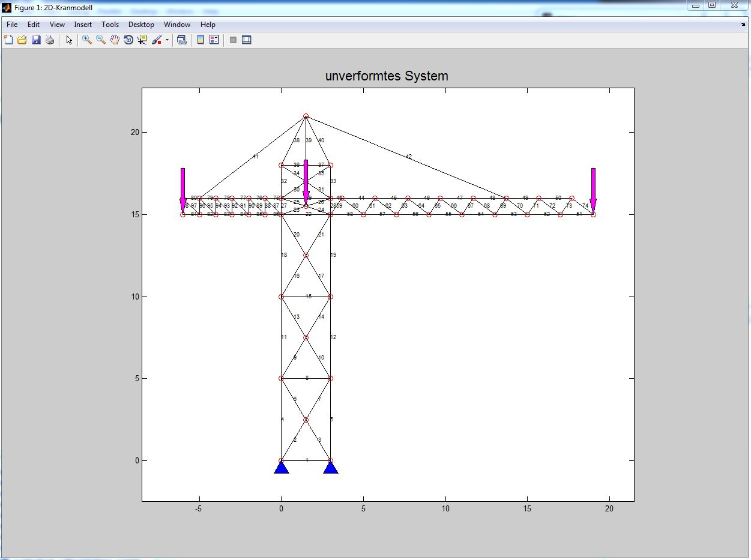
Task: Open the Tools menu
Action: [x=110, y=25]
